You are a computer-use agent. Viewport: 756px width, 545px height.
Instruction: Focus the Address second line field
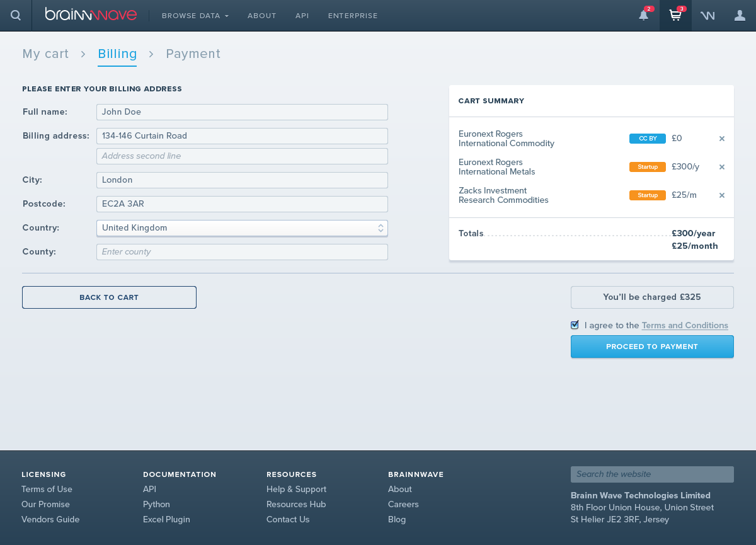click(x=242, y=156)
